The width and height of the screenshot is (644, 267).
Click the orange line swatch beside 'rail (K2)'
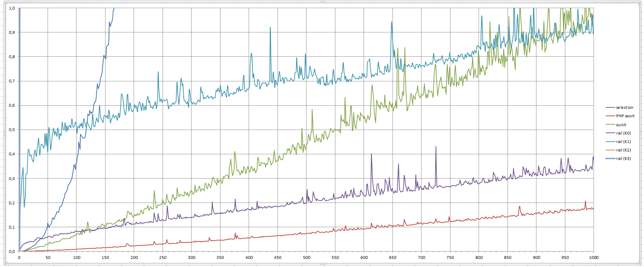pos(610,150)
